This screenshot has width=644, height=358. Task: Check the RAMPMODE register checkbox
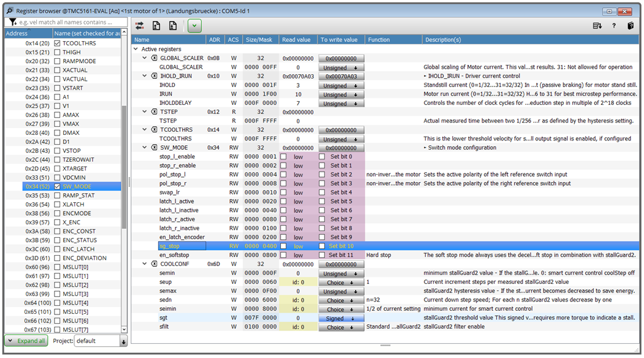tap(57, 61)
